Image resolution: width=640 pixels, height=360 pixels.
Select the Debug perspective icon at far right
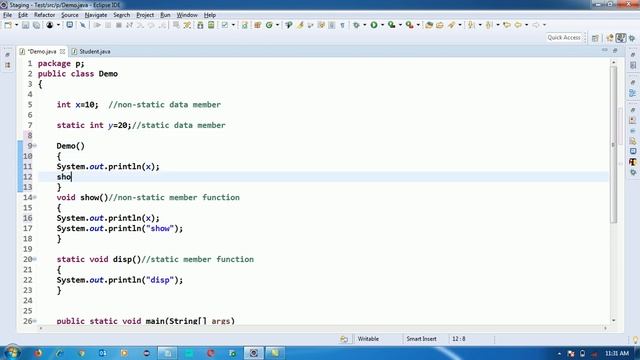pos(632,38)
